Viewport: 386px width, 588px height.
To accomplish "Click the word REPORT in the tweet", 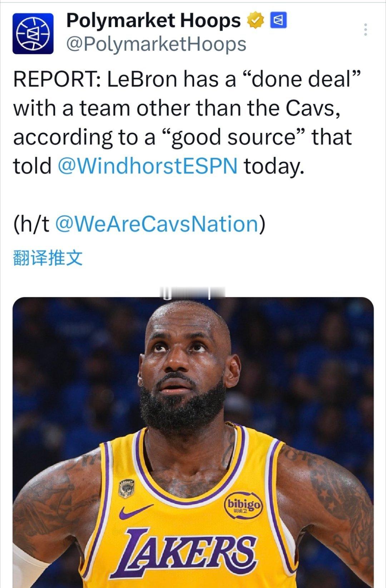I will pos(54,79).
